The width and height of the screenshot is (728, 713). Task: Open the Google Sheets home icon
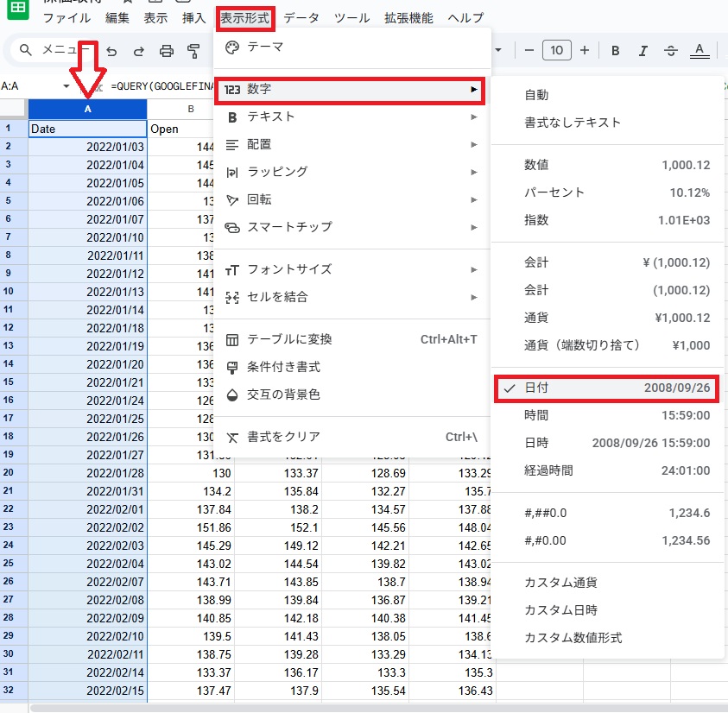[x=17, y=9]
